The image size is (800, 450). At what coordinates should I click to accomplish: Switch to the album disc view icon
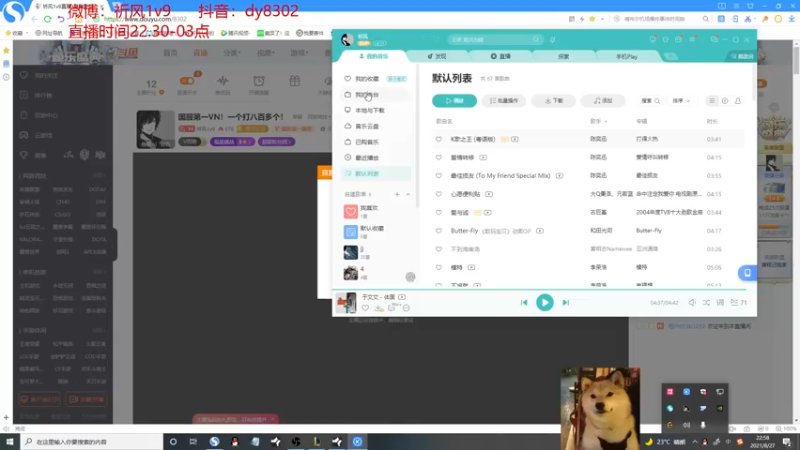tap(725, 101)
